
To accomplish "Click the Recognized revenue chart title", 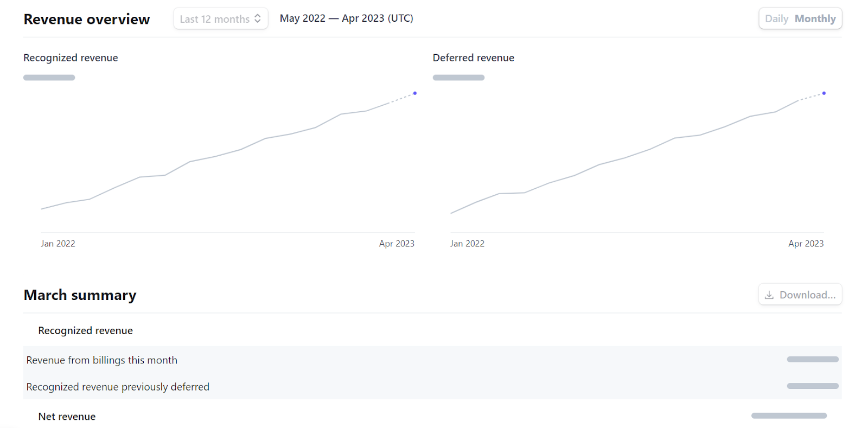I will point(71,58).
